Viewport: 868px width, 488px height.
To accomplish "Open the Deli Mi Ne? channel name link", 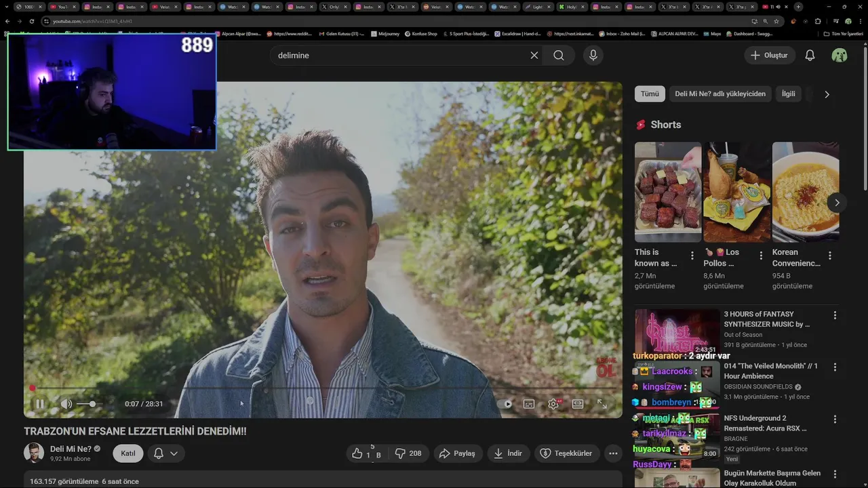I will [71, 449].
